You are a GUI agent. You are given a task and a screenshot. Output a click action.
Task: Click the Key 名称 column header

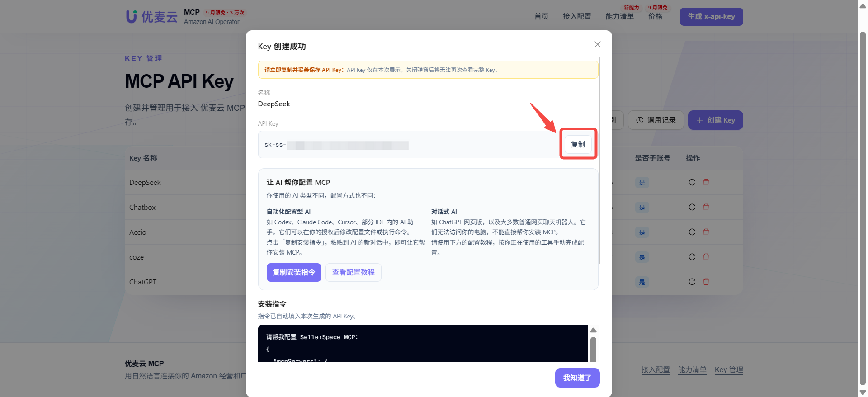tap(143, 158)
